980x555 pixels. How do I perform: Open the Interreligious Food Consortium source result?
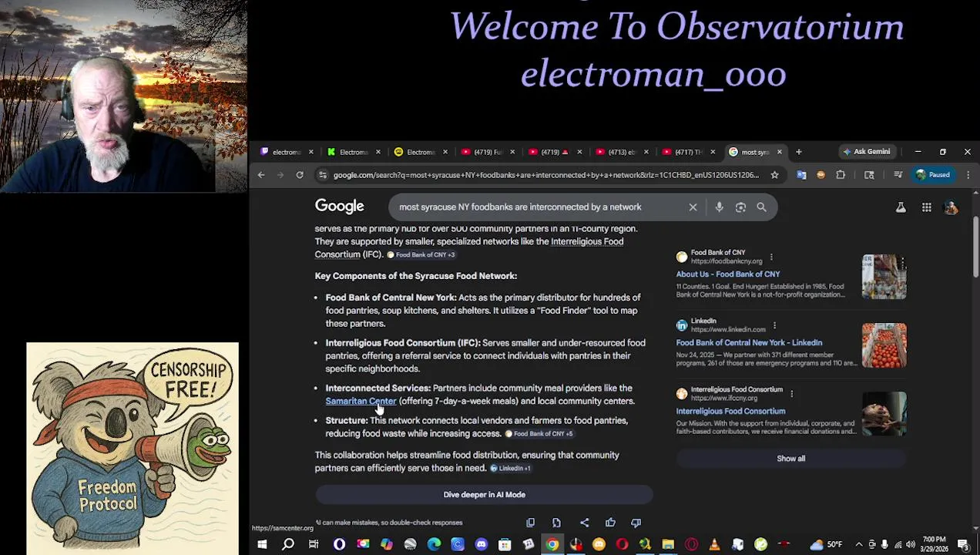click(x=730, y=411)
